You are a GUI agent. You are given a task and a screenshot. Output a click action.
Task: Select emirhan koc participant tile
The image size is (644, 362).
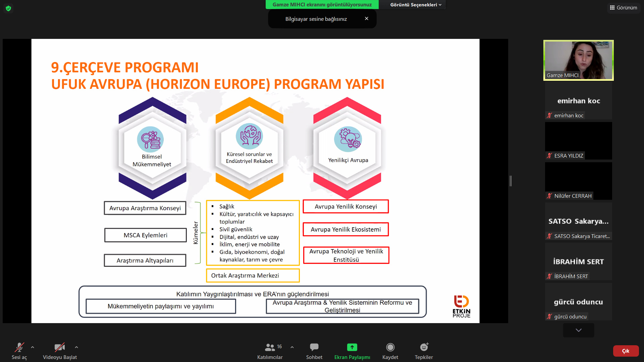[x=579, y=101]
